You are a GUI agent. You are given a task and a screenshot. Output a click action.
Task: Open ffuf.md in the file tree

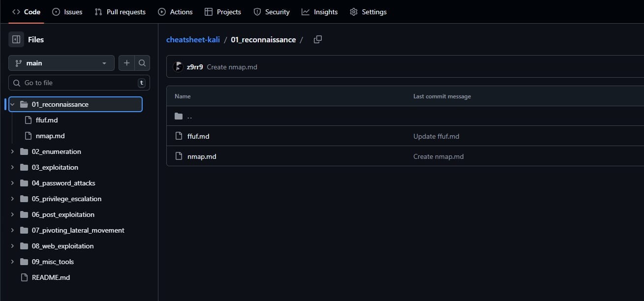[x=47, y=120]
